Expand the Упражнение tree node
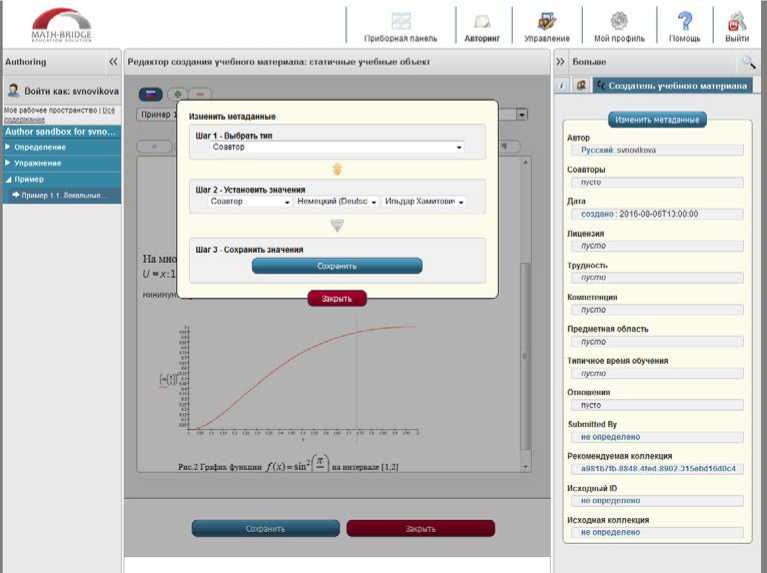Viewport: 767px width, 573px height. coord(8,163)
